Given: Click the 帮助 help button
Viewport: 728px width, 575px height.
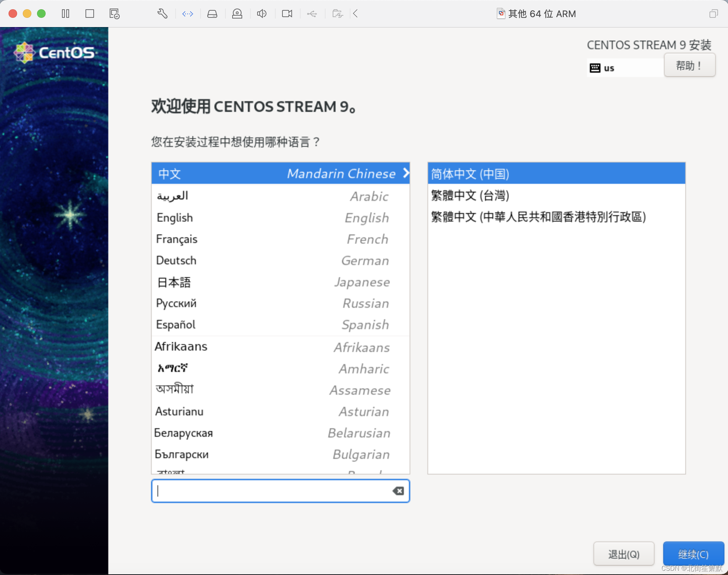Looking at the screenshot, I should tap(690, 65).
